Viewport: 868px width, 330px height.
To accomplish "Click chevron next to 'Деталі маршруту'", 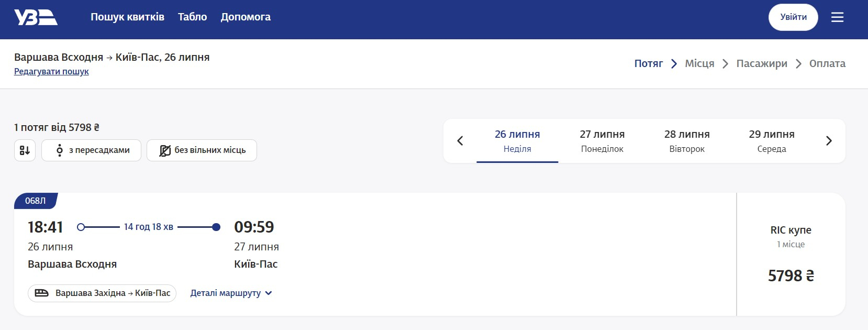I will pos(269,293).
